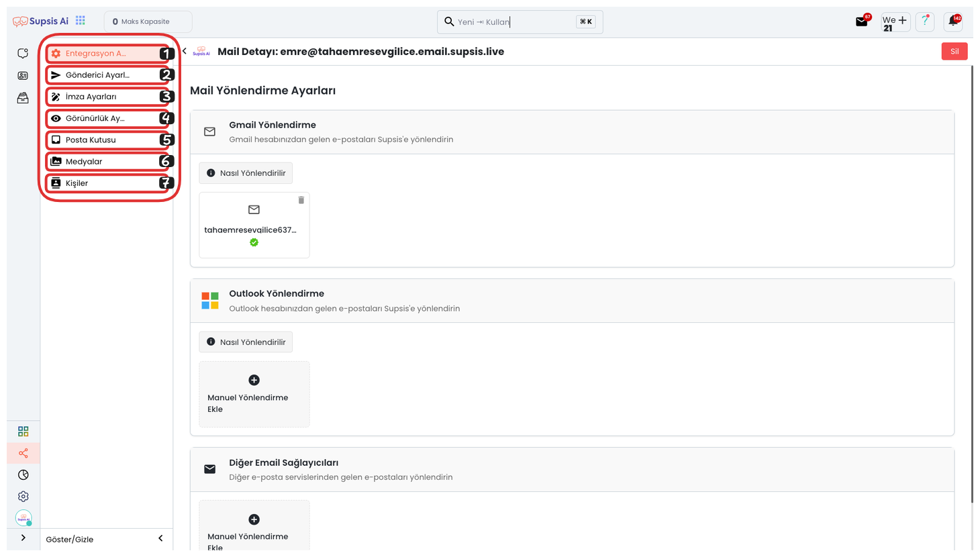980x557 pixels.
Task: Open the mail icon with 67 badge
Action: pyautogui.click(x=862, y=21)
